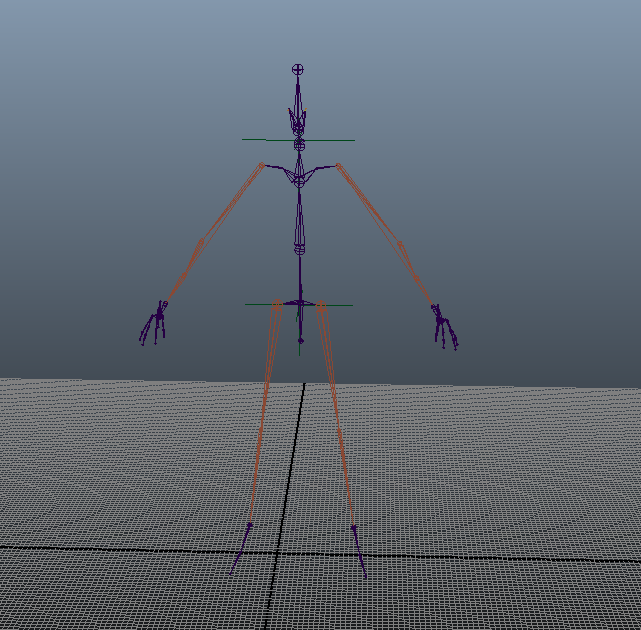Select the head-top joint circle of the skeleton
Viewport: 641px width, 630px height.
pos(298,70)
